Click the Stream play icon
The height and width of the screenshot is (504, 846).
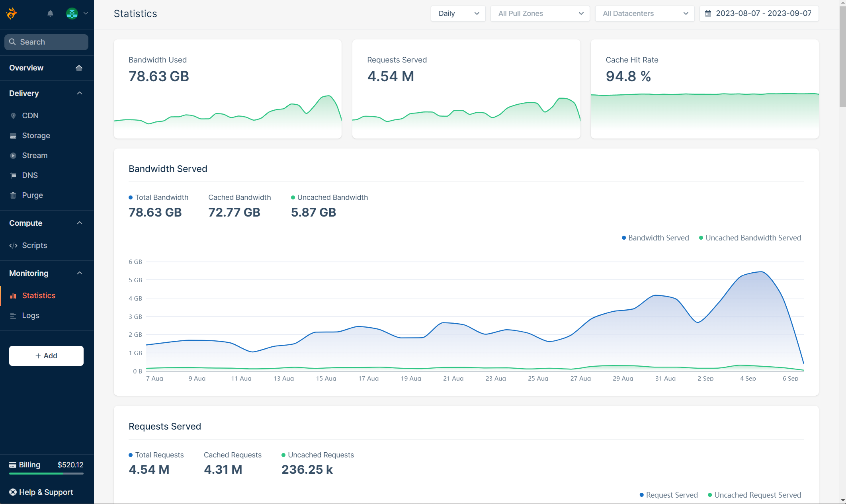point(13,156)
